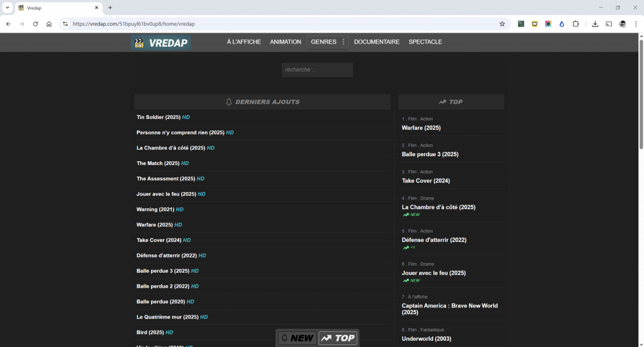644x347 pixels.
Task: Open Take Cover (2024) in TOP panel
Action: 426,181
